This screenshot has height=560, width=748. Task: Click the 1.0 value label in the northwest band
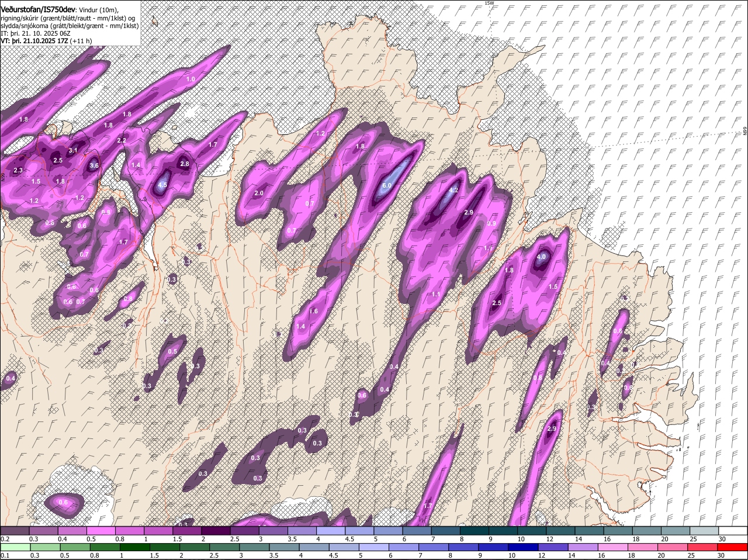191,79
